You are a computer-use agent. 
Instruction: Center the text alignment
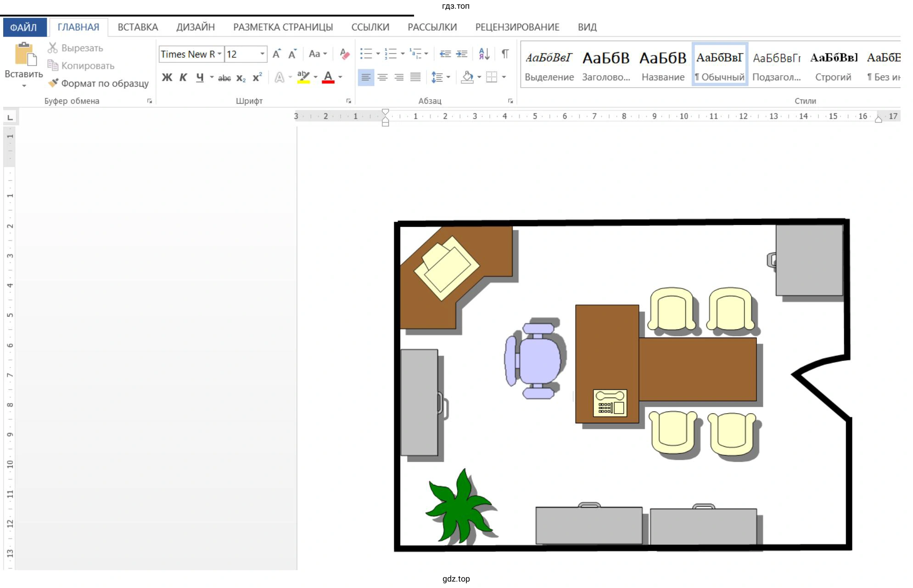[x=382, y=78]
